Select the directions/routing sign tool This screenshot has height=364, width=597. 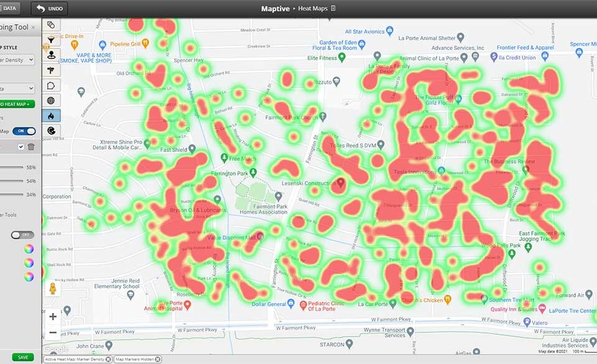coord(52,70)
